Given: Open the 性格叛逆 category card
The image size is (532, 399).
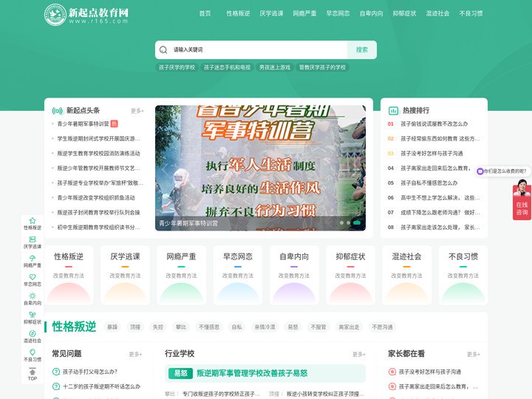Looking at the screenshot, I should (69, 275).
